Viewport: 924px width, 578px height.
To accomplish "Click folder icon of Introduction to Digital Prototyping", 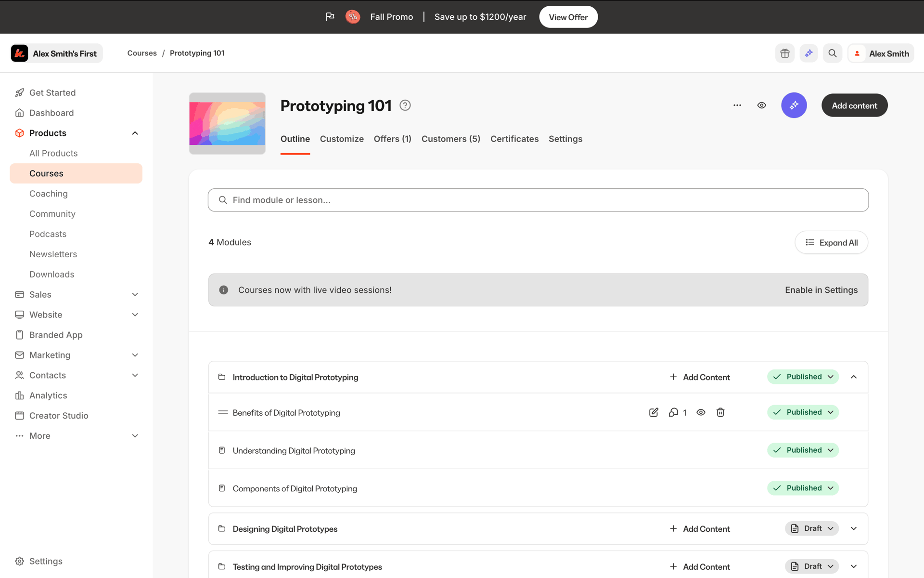I will pyautogui.click(x=222, y=377).
